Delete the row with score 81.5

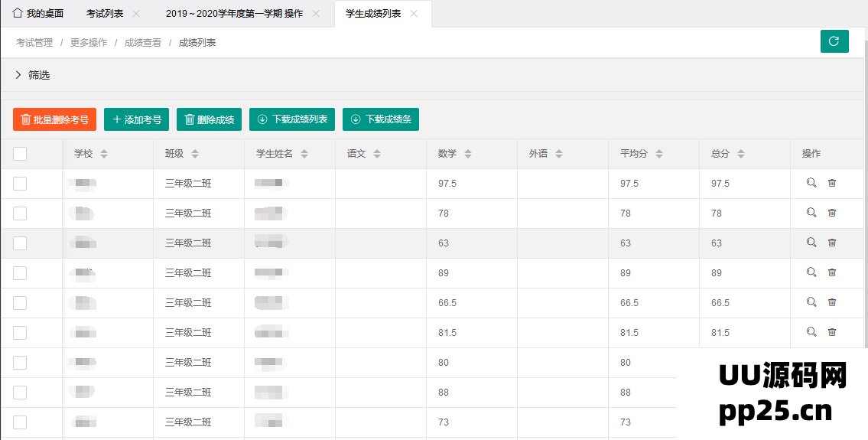832,332
